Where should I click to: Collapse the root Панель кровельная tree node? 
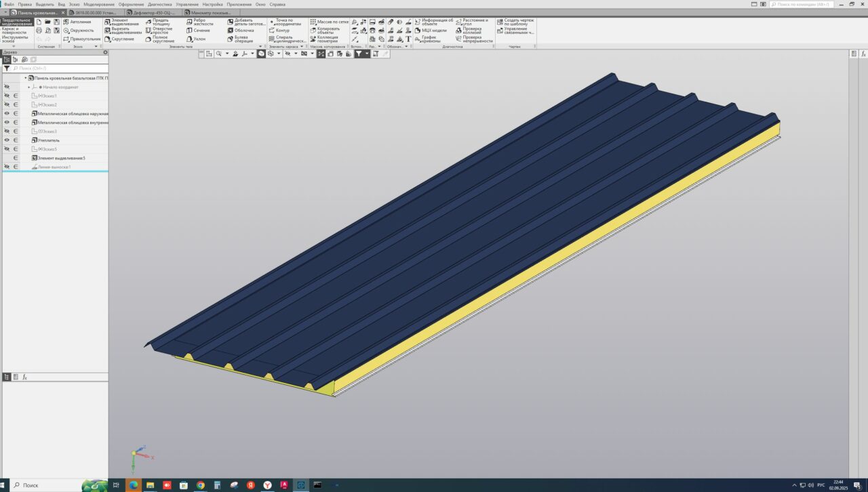pos(26,79)
